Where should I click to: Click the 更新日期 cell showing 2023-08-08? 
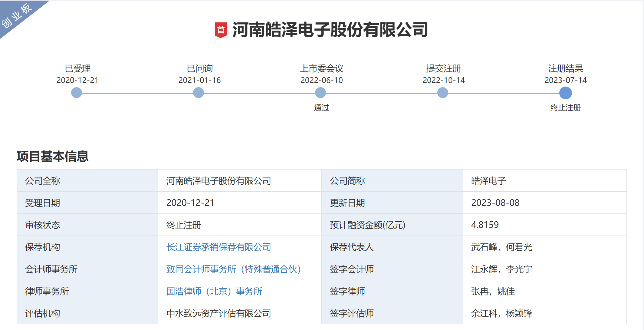tap(496, 203)
